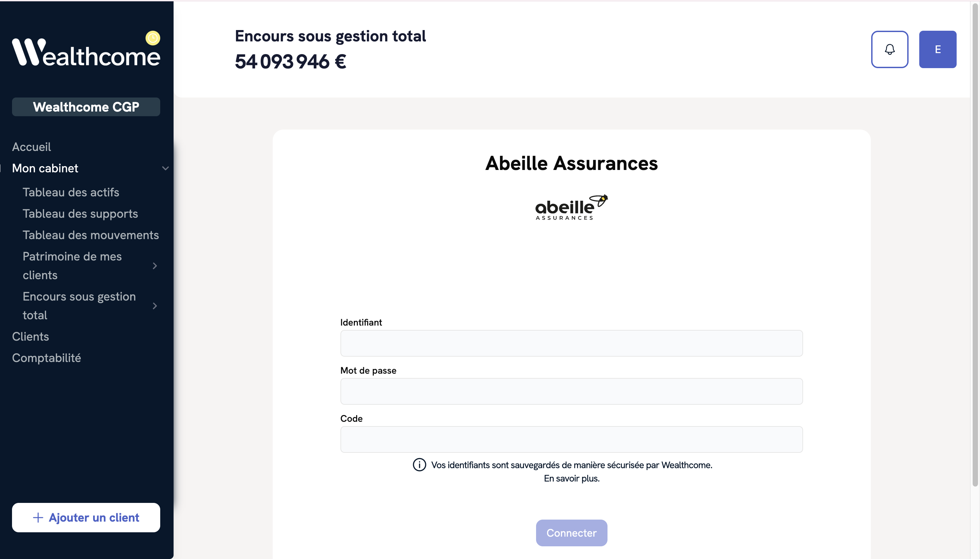Click the Abeille Assurances bee logo
This screenshot has height=559, width=980.
pyautogui.click(x=571, y=207)
